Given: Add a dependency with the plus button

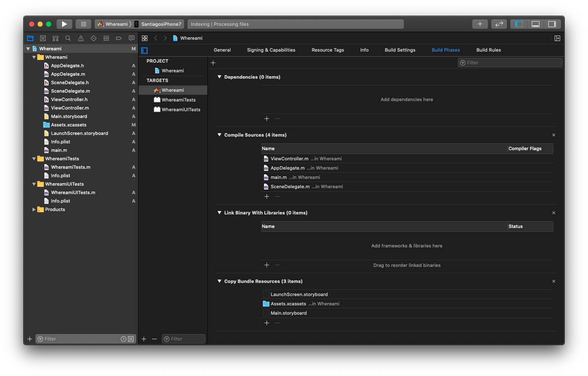Looking at the screenshot, I should [x=267, y=119].
